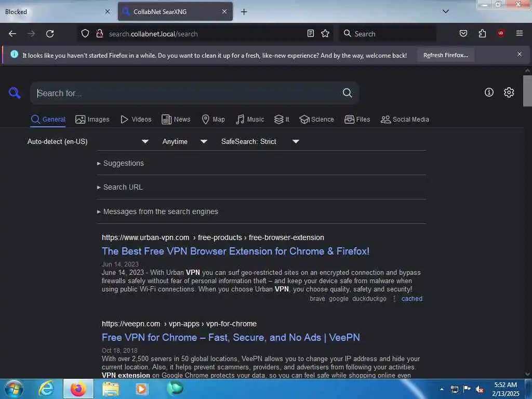Click the veepn.com result URL
This screenshot has width=532, height=399.
179,324
